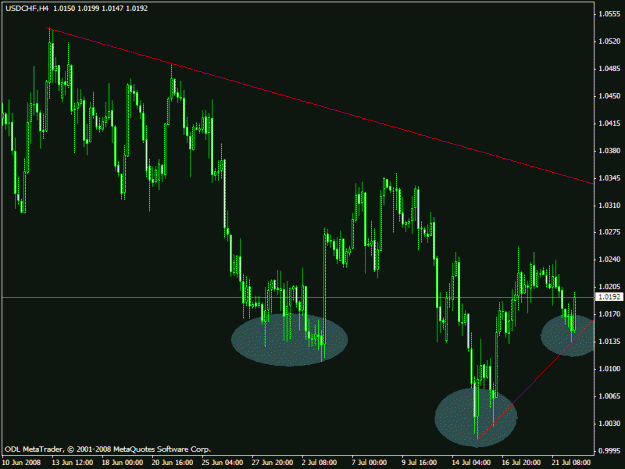Click the 1.0485 price scale value

tap(610, 69)
